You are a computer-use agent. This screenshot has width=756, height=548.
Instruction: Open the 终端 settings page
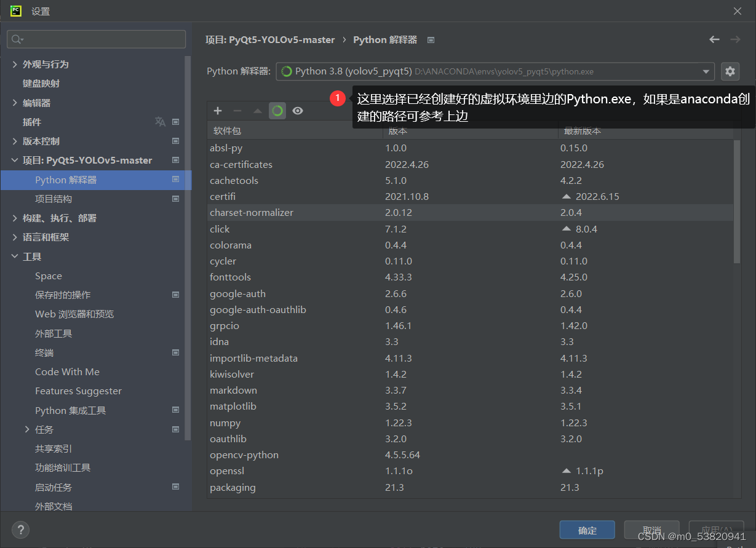(x=44, y=352)
